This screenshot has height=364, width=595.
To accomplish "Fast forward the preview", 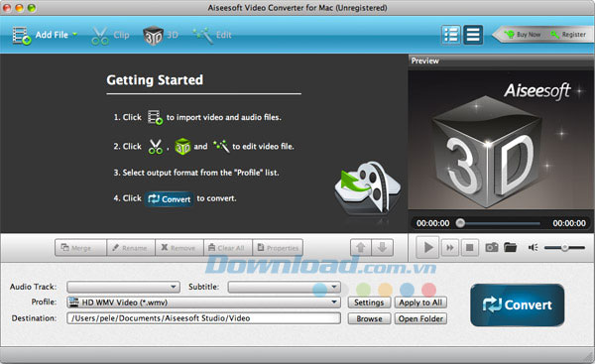I will click(450, 248).
